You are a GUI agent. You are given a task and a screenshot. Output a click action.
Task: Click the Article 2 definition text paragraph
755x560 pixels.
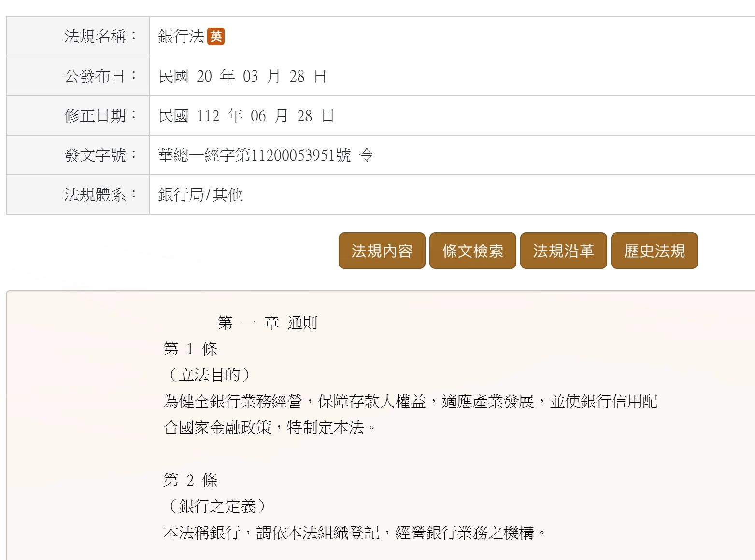355,532
